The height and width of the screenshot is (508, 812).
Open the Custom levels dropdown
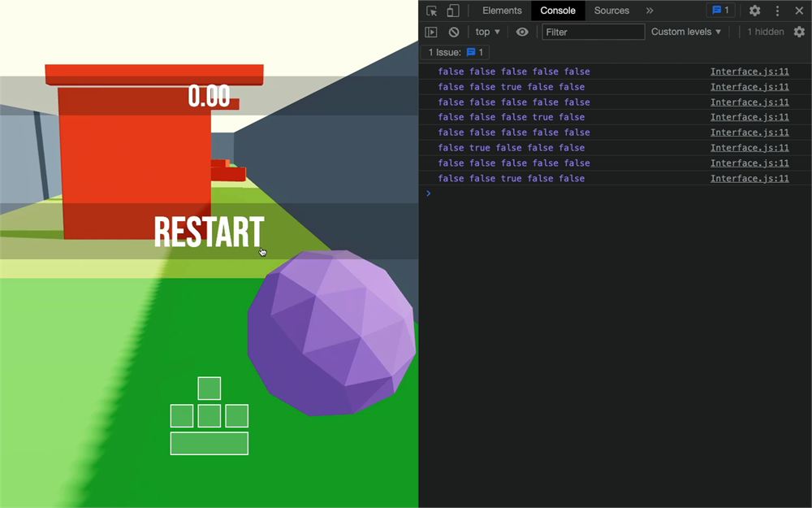[x=685, y=32]
